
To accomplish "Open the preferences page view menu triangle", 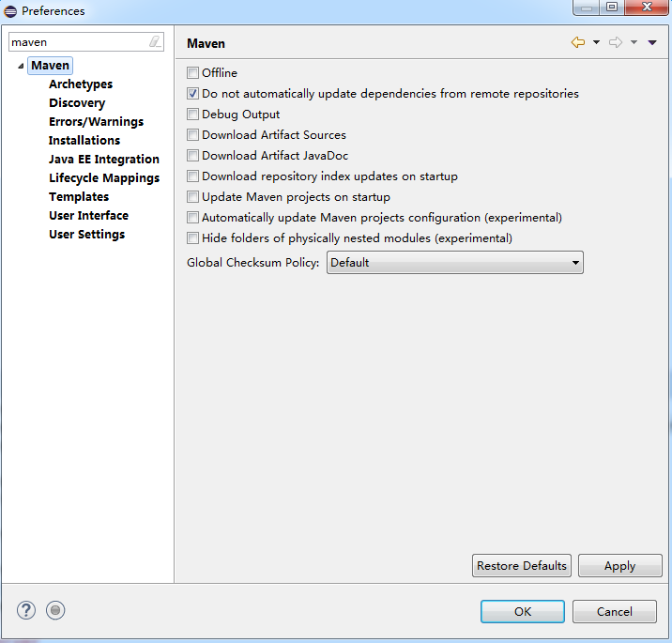I will (x=652, y=42).
